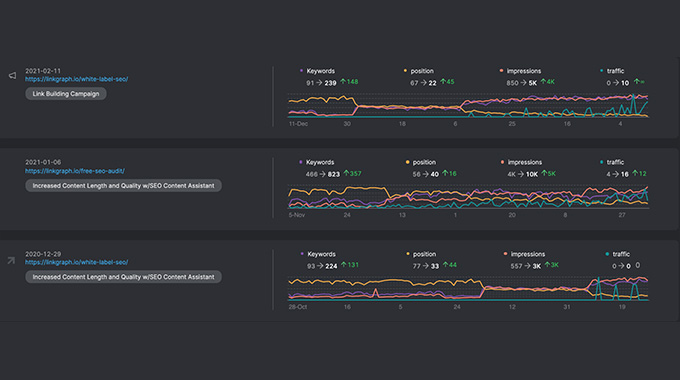
Task: Click the green ↑131 keywords change
Action: (350, 265)
